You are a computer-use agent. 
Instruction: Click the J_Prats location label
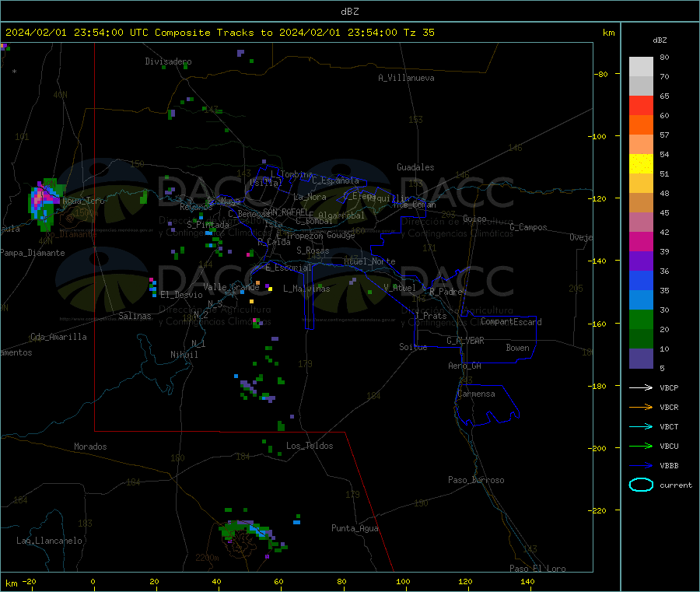point(431,316)
